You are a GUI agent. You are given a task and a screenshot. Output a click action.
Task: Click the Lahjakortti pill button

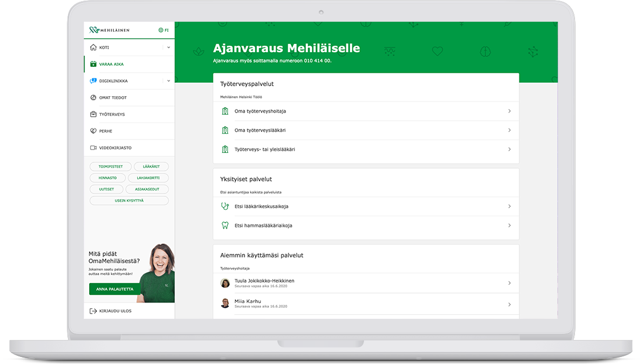click(148, 178)
